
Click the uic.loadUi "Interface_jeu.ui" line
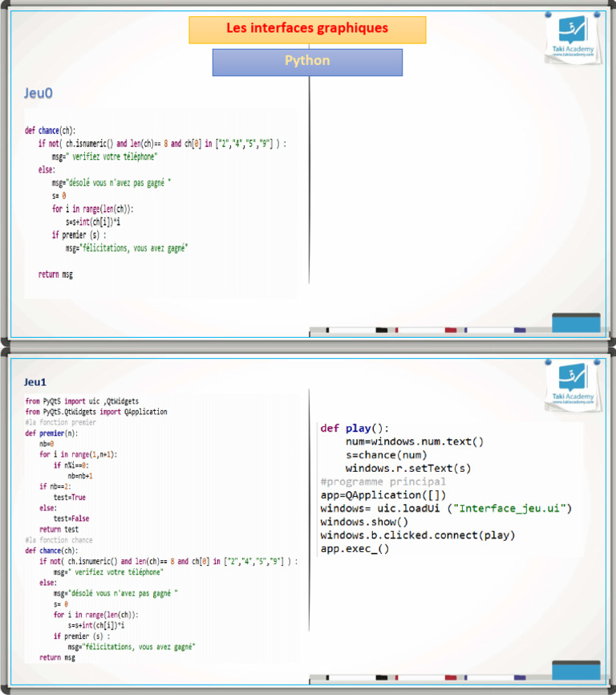(x=445, y=509)
